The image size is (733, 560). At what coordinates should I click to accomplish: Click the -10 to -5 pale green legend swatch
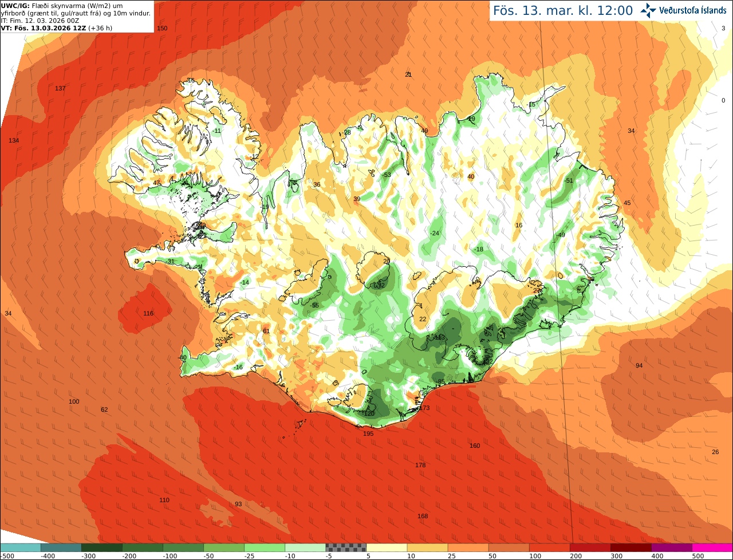305,547
